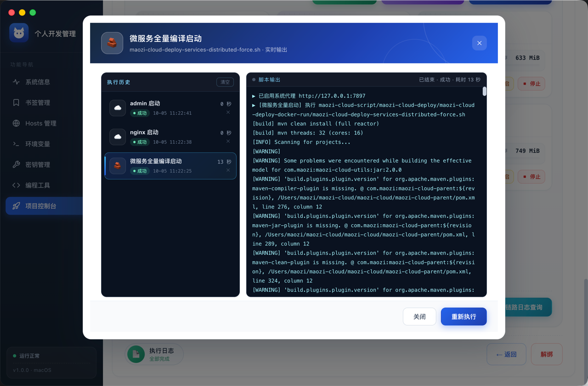Click the 项目控制台 rocket icon

[x=16, y=206]
